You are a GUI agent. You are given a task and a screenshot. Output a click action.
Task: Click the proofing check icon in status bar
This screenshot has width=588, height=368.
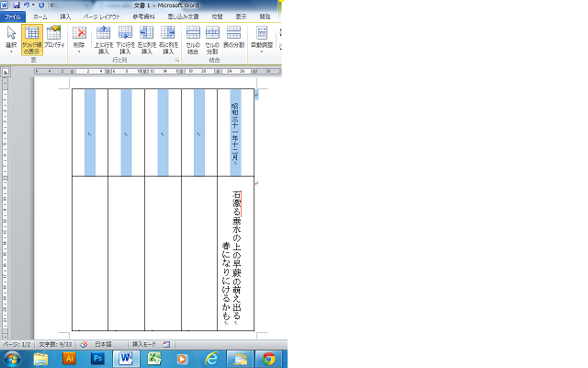click(84, 344)
